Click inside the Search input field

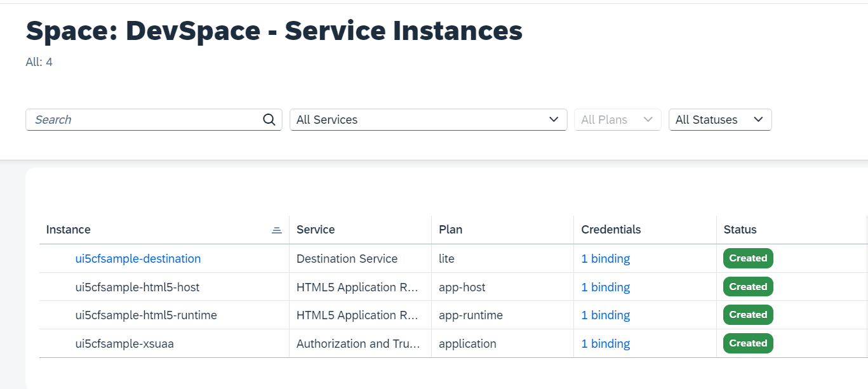pos(127,119)
